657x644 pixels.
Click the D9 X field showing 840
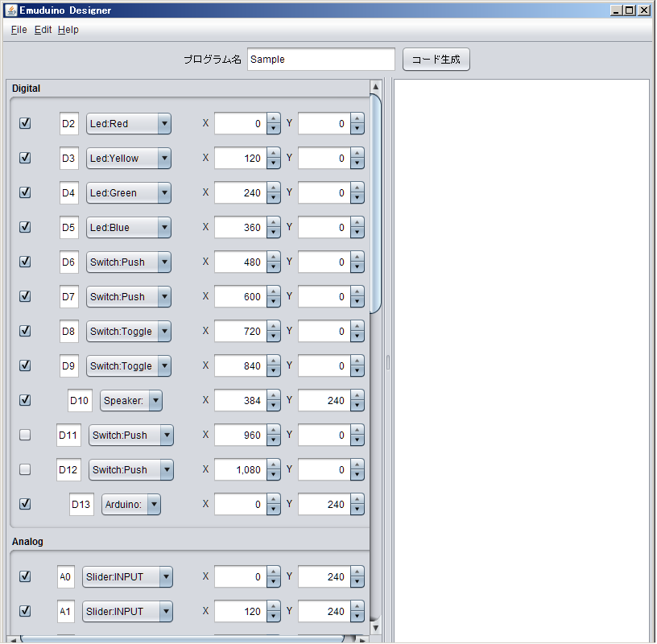(241, 365)
